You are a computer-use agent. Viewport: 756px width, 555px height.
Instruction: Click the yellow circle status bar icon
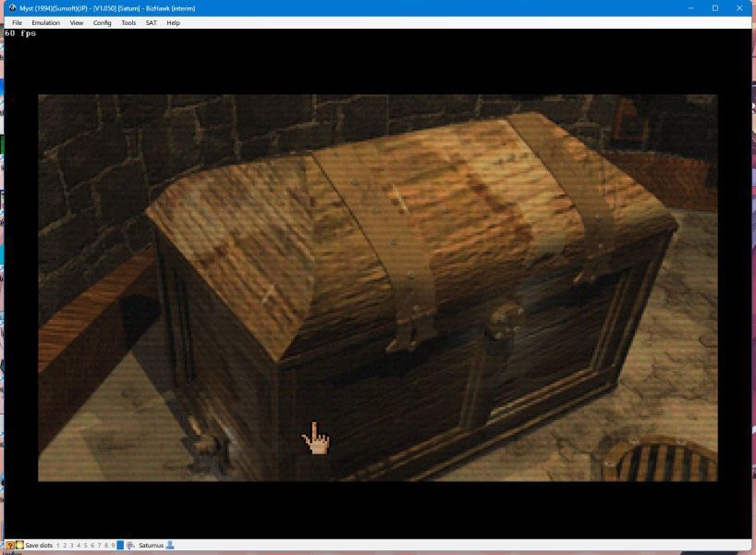(19, 545)
